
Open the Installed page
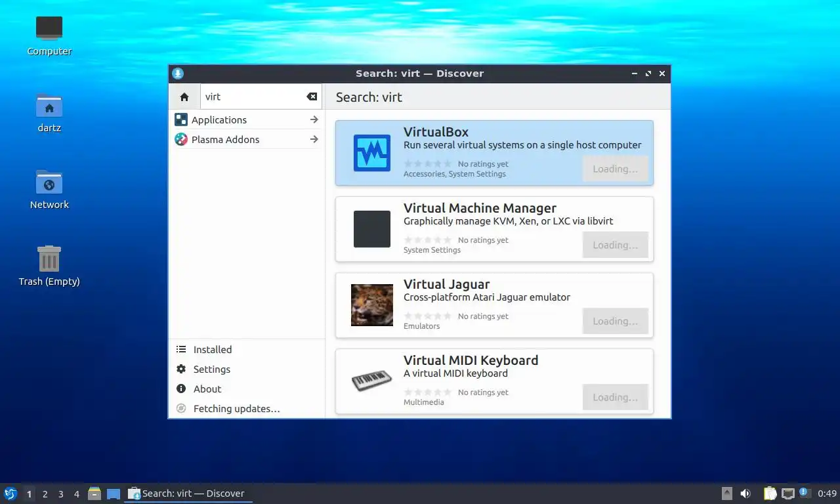pyautogui.click(x=247, y=349)
